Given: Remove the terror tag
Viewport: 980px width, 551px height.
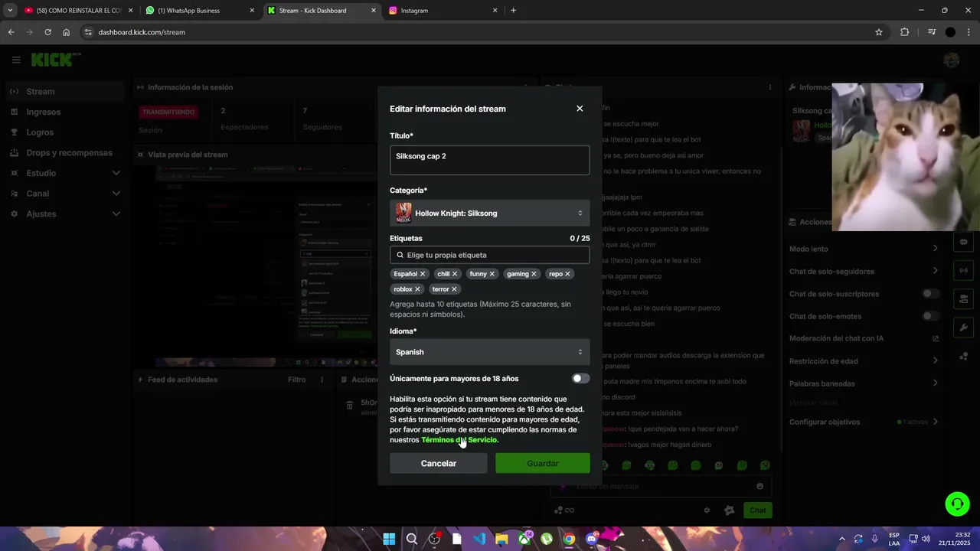Looking at the screenshot, I should (454, 289).
